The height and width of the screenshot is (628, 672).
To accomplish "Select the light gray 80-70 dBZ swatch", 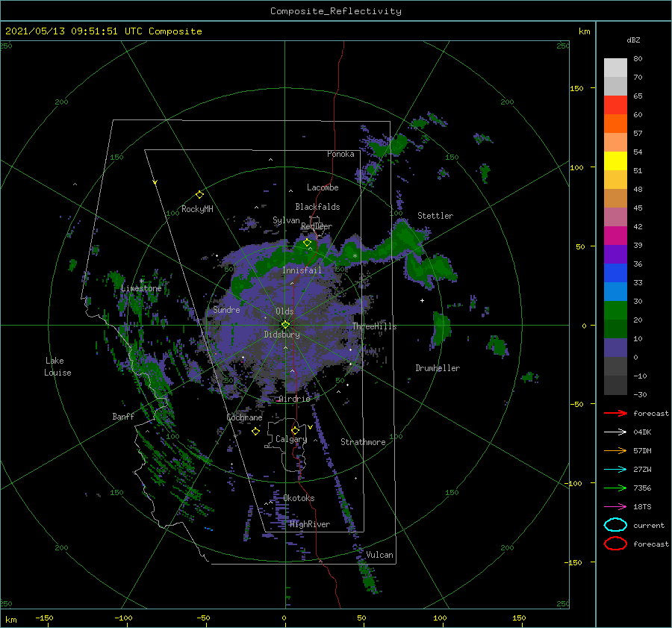I will coord(615,68).
